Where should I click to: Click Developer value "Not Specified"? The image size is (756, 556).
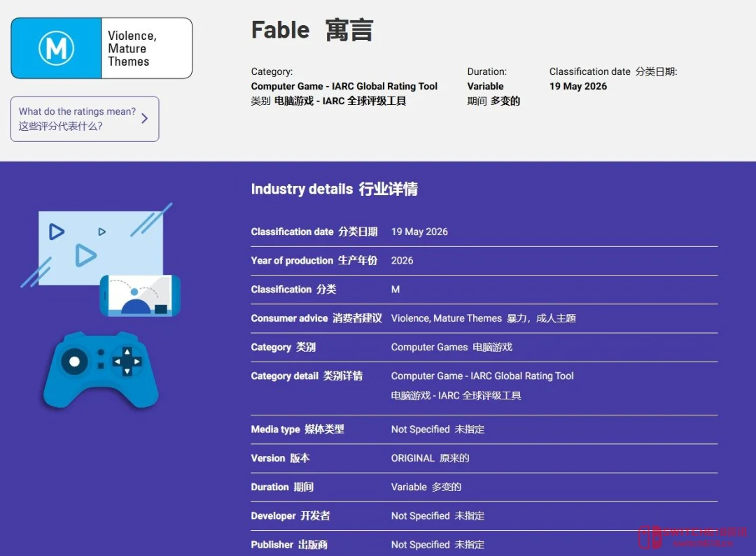click(421, 516)
